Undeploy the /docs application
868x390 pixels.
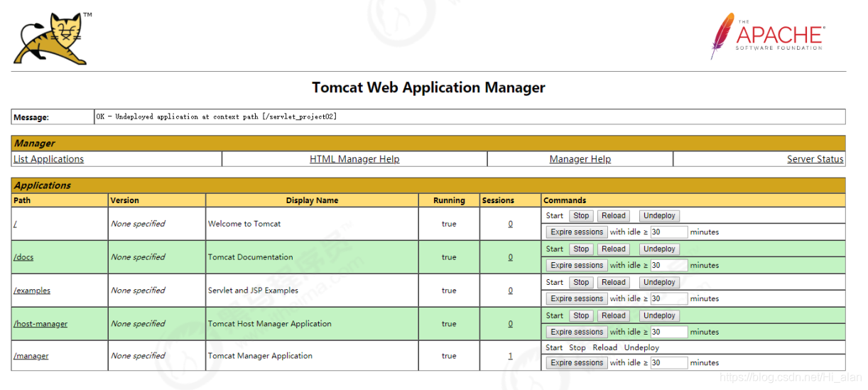pyautogui.click(x=659, y=249)
